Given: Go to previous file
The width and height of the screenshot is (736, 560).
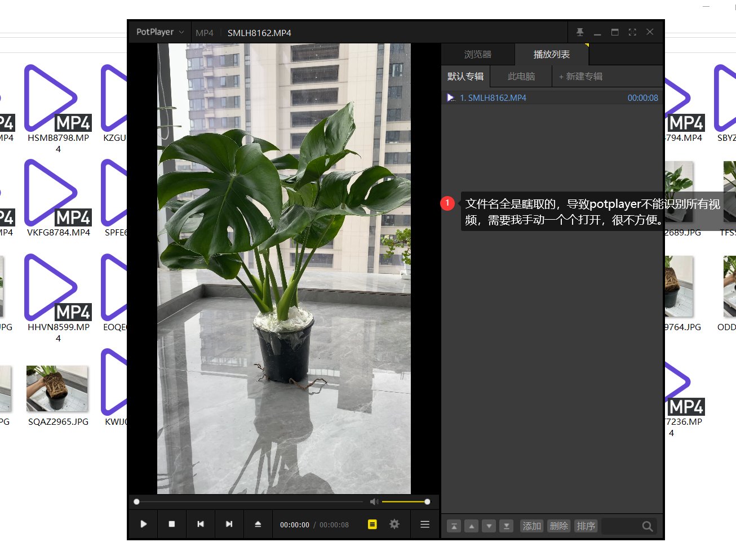Looking at the screenshot, I should [x=201, y=524].
